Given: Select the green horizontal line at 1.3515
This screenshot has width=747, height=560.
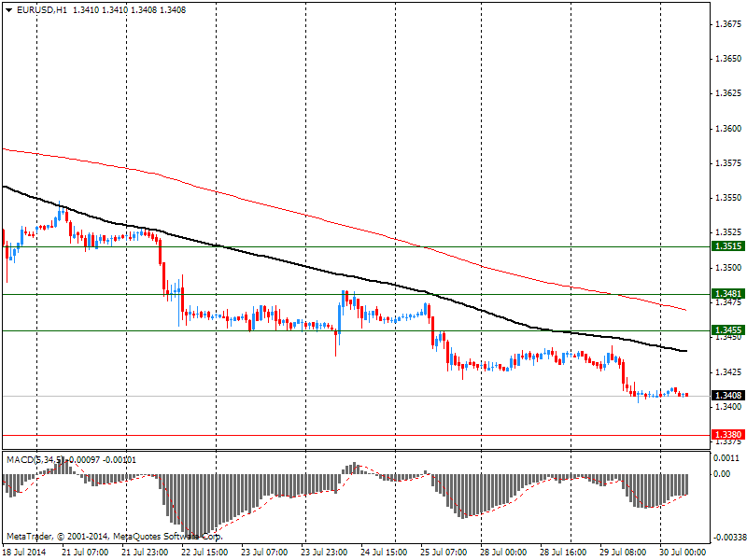Looking at the screenshot, I should click(x=356, y=246).
